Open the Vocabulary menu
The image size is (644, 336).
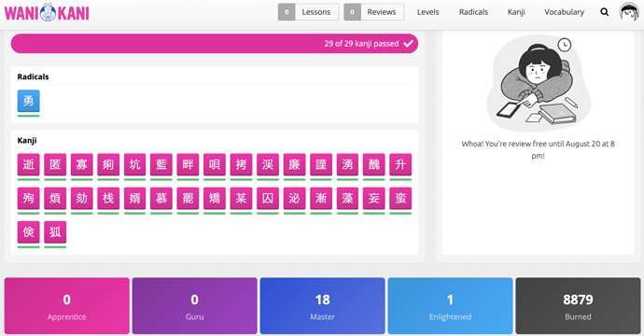(x=565, y=12)
